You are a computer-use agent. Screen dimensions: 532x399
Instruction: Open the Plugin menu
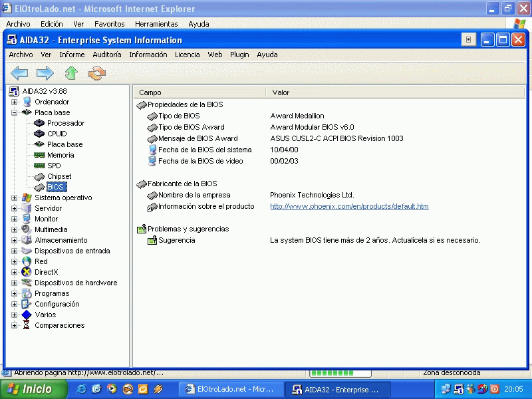pos(239,55)
